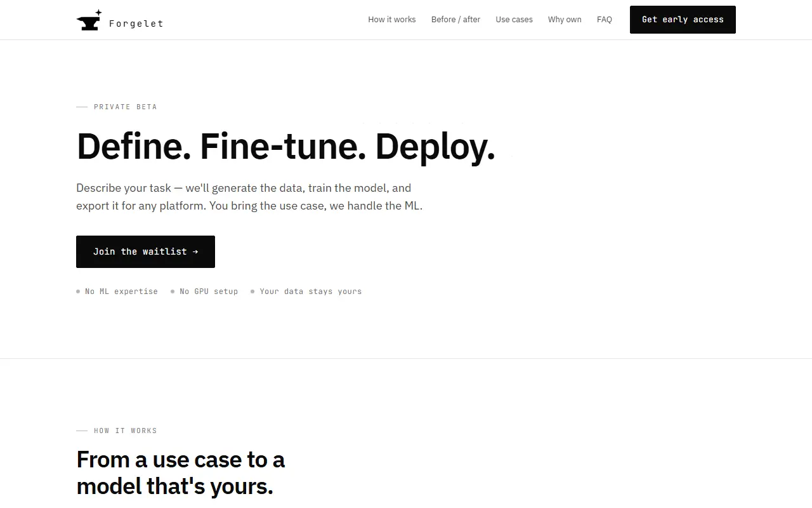Click the bullet dot before No ML expertise
The width and height of the screenshot is (812, 508).
pyautogui.click(x=78, y=291)
